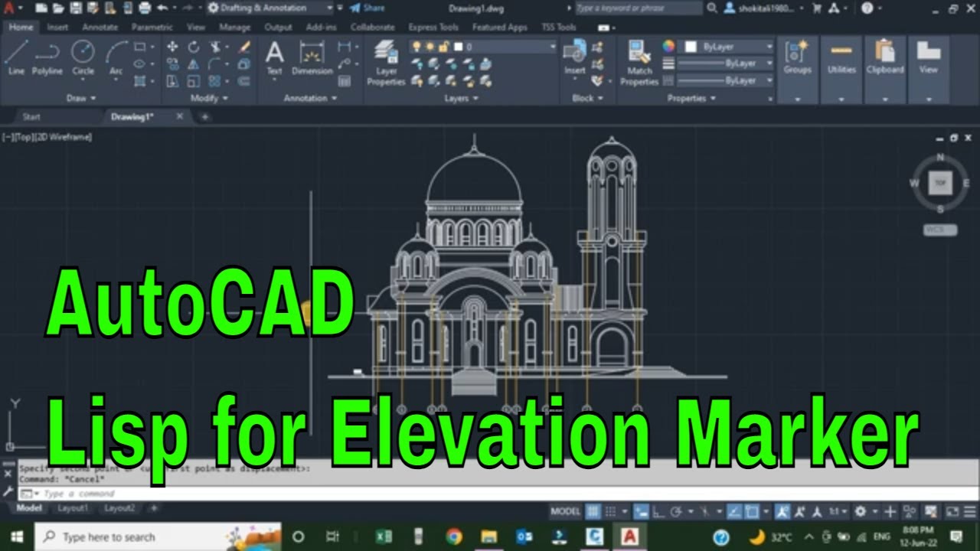The image size is (980, 551).
Task: Click the WCS label under ViewCube
Action: (939, 230)
